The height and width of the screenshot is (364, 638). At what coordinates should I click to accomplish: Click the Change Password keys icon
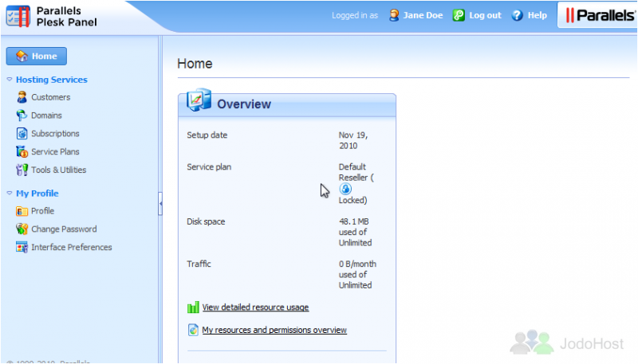pos(22,229)
